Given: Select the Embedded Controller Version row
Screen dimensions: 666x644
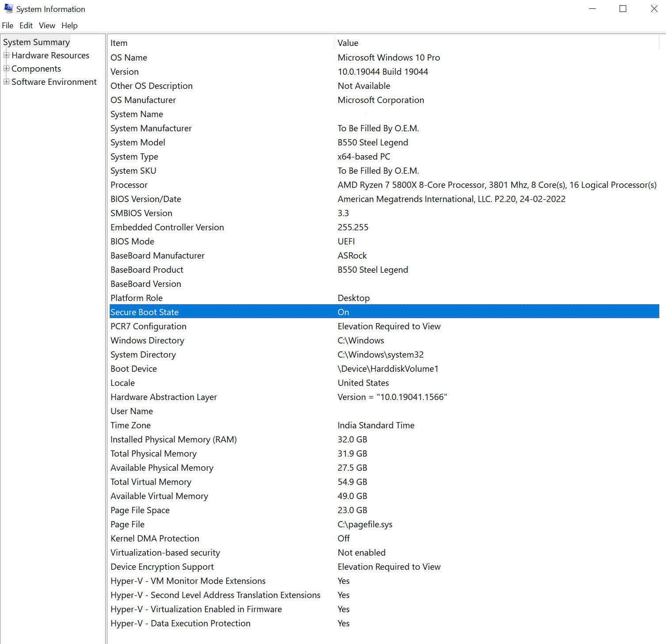Looking at the screenshot, I should click(384, 227).
